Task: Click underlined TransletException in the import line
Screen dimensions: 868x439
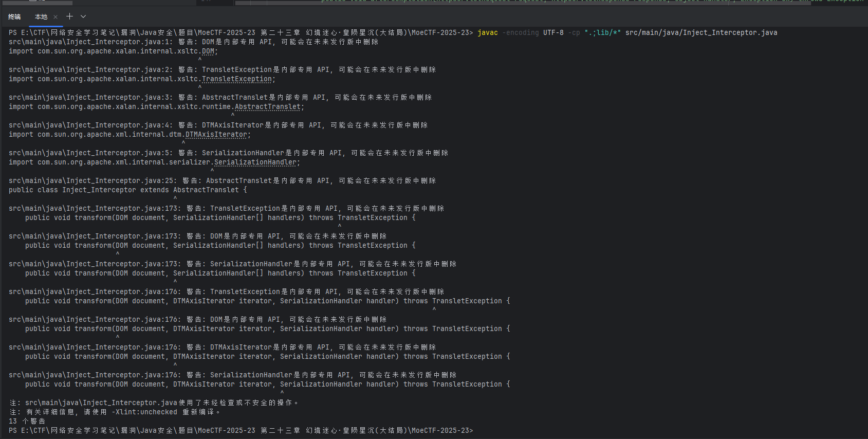Action: point(236,79)
